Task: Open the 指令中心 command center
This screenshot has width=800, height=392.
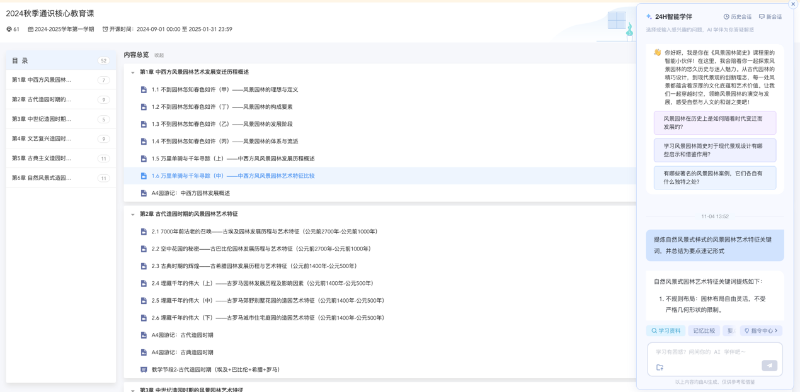Action: point(761,331)
